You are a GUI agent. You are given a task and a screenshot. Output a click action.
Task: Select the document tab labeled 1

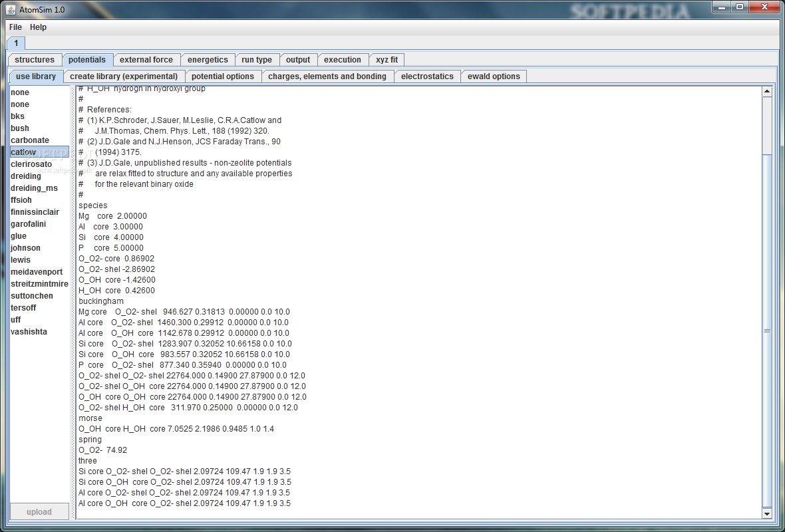click(x=16, y=43)
